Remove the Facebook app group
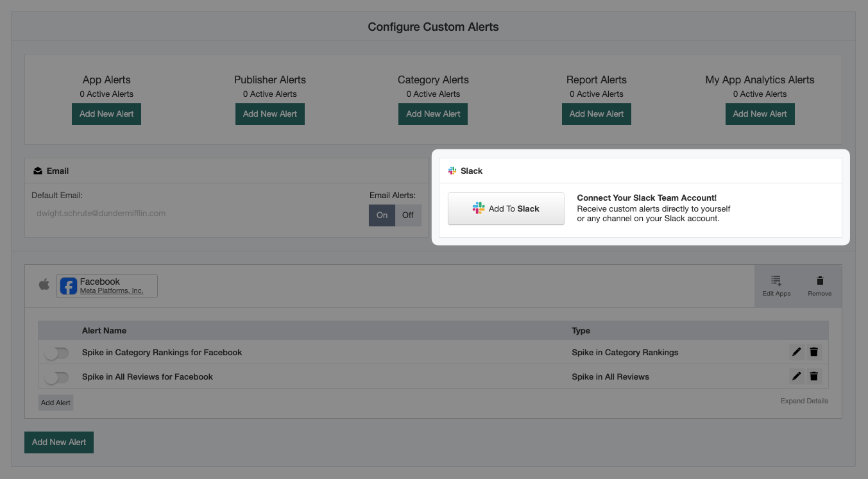The width and height of the screenshot is (868, 479). (820, 286)
